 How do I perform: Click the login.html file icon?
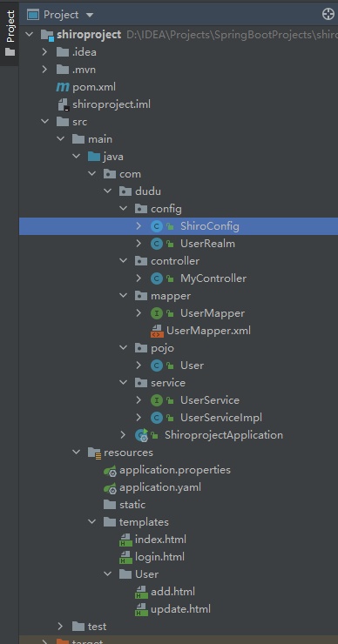pos(125,557)
